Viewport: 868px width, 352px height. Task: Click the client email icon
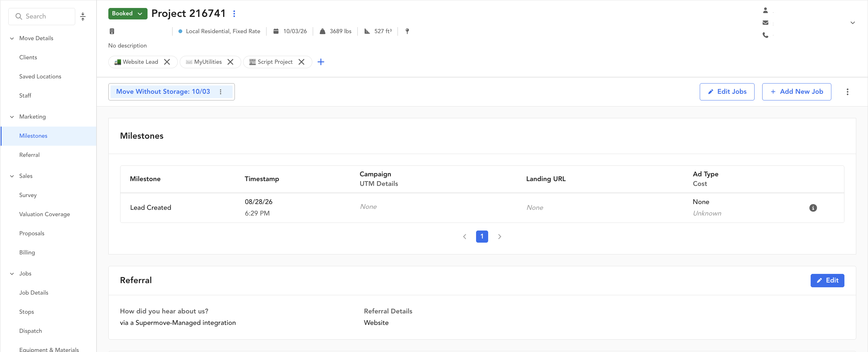tap(765, 23)
